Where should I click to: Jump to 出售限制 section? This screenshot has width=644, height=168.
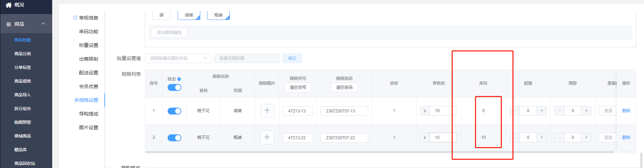[x=89, y=59]
